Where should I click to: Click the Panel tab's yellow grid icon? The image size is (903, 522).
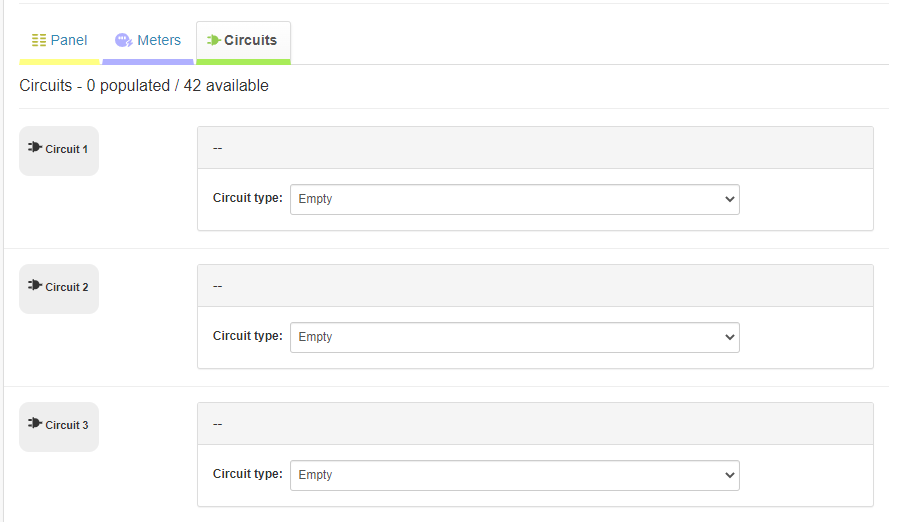click(39, 41)
